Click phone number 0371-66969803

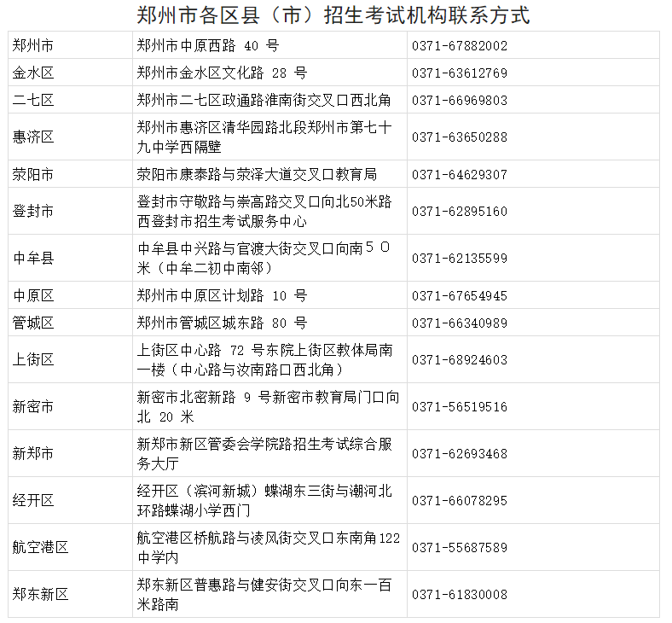coord(460,101)
